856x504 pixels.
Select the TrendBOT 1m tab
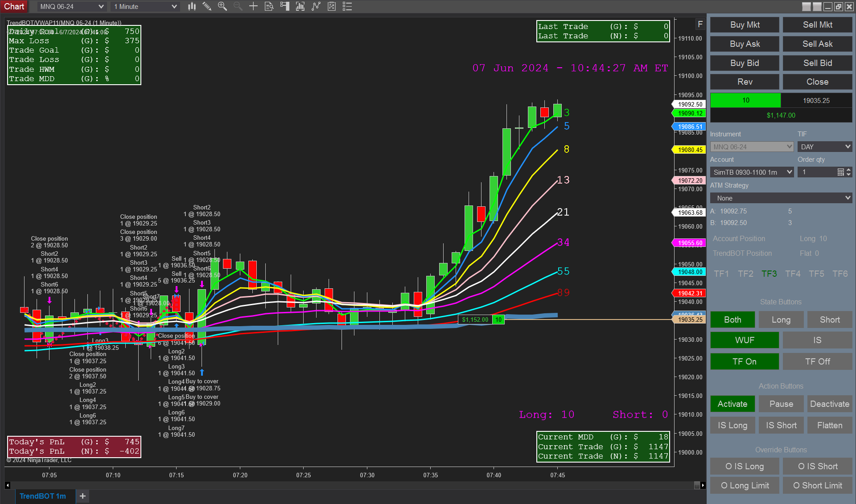tap(43, 496)
